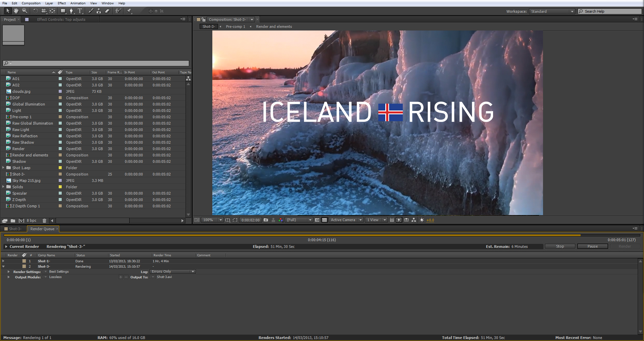Show channel and color management settings
Screen dimensions: 644x341
tap(281, 220)
